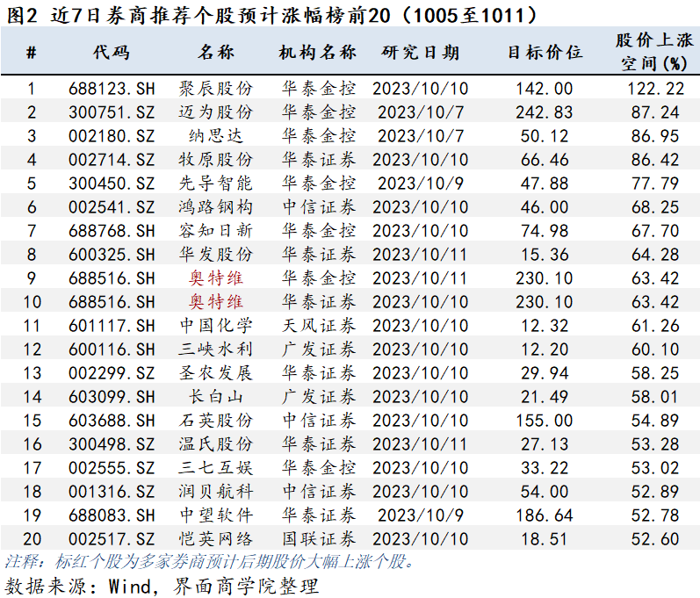Click the stock name 迈为股份

(x=216, y=112)
